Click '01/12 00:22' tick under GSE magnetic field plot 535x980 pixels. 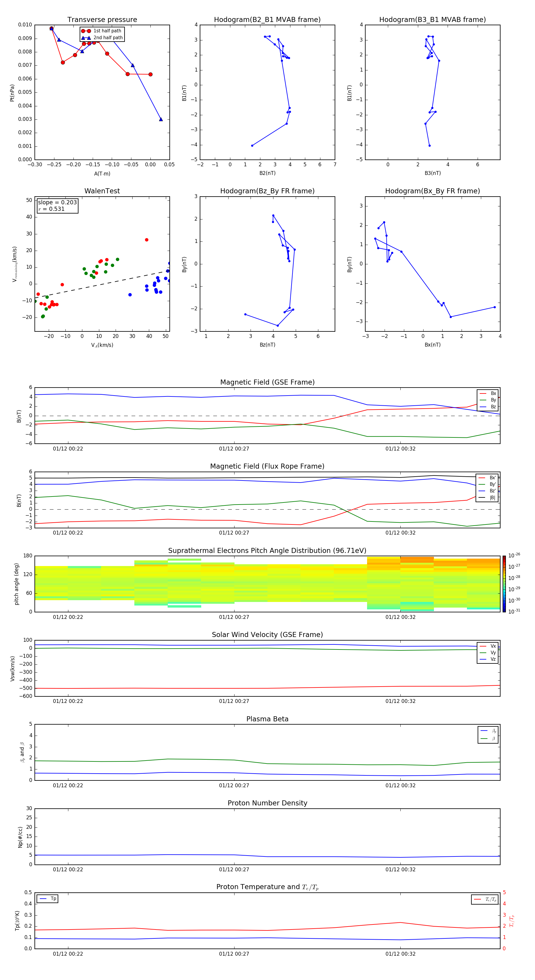click(x=68, y=449)
